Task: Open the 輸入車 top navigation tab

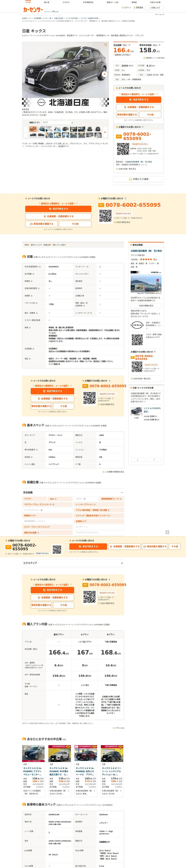Action: 47,2
